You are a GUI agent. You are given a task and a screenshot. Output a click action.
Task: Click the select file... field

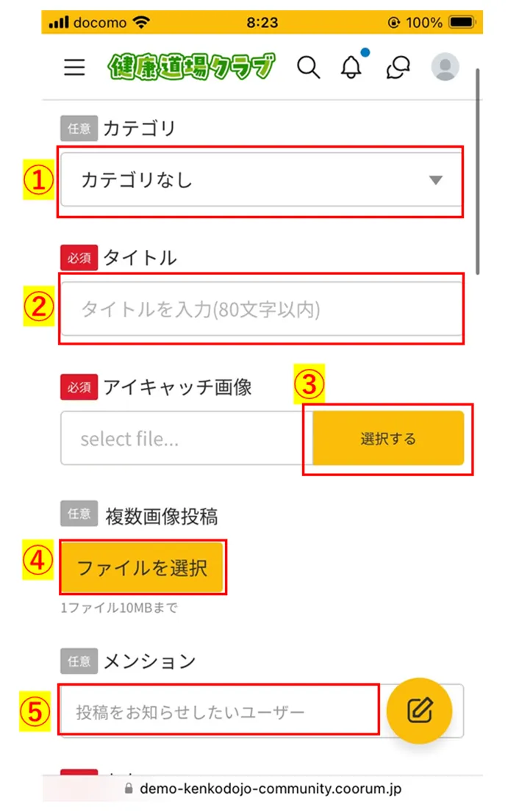[x=187, y=438]
